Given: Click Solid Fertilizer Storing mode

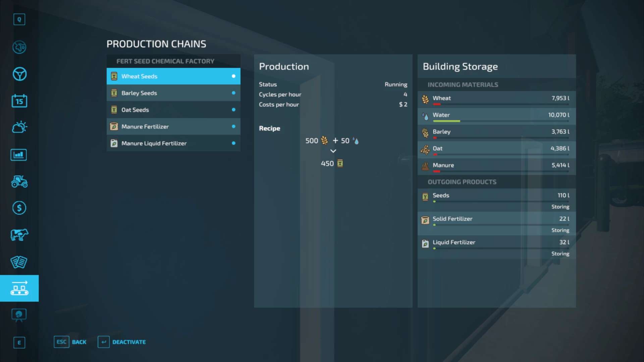Looking at the screenshot, I should [x=560, y=230].
